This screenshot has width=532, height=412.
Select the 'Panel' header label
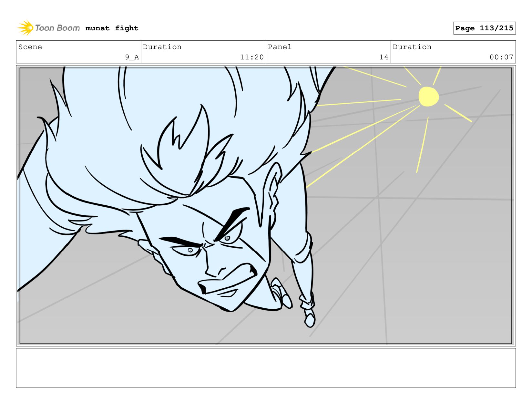coord(280,47)
